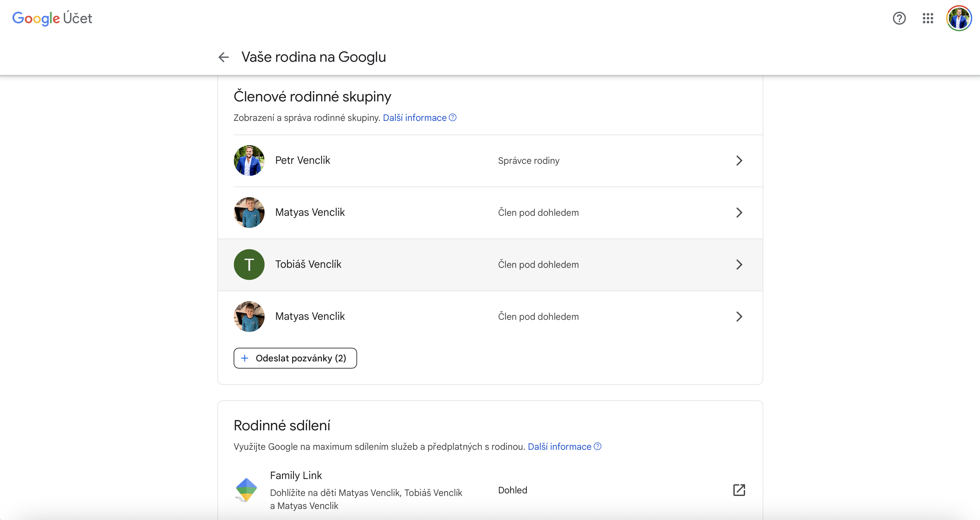
Task: Click Odeslat pozvánky (2) button
Action: (295, 358)
